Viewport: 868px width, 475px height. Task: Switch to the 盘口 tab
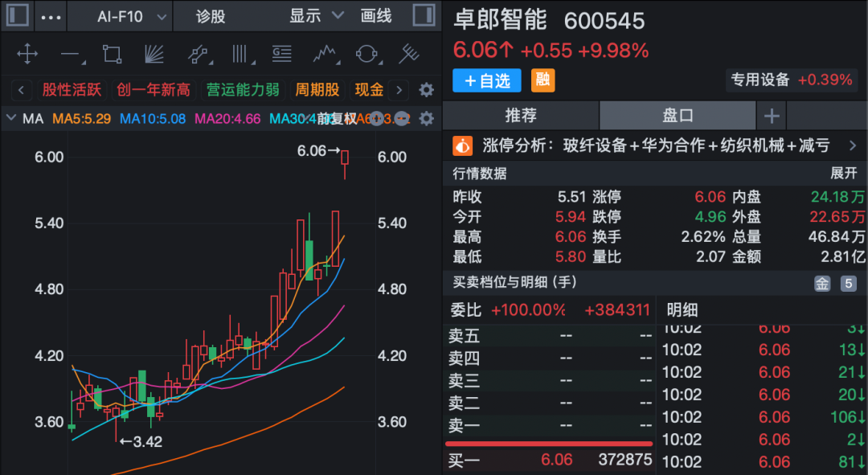pyautogui.click(x=678, y=115)
